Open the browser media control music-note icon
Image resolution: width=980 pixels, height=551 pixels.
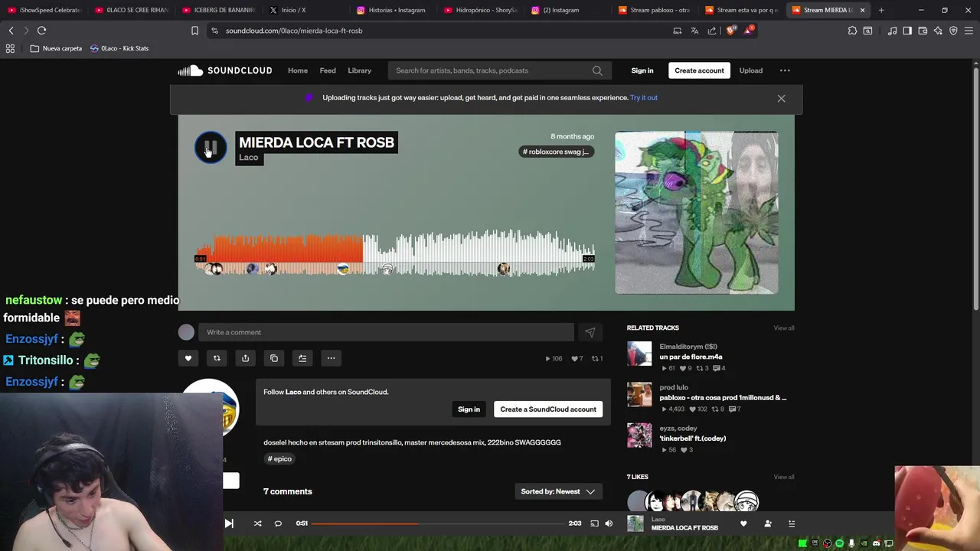pyautogui.click(x=892, y=31)
